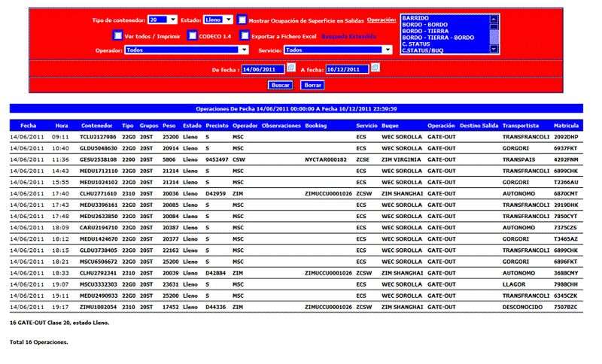
Task: Click Operación list scrollbar track
Action: click(494, 37)
